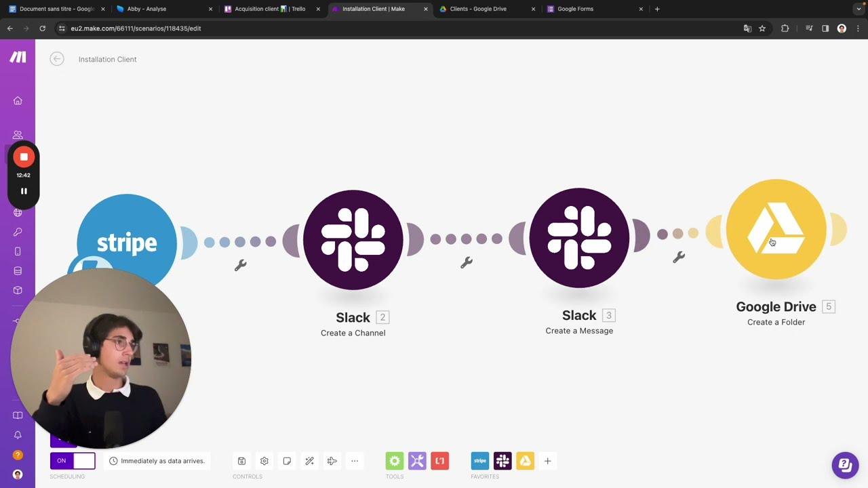Toggle the browser side panel

[825, 28]
